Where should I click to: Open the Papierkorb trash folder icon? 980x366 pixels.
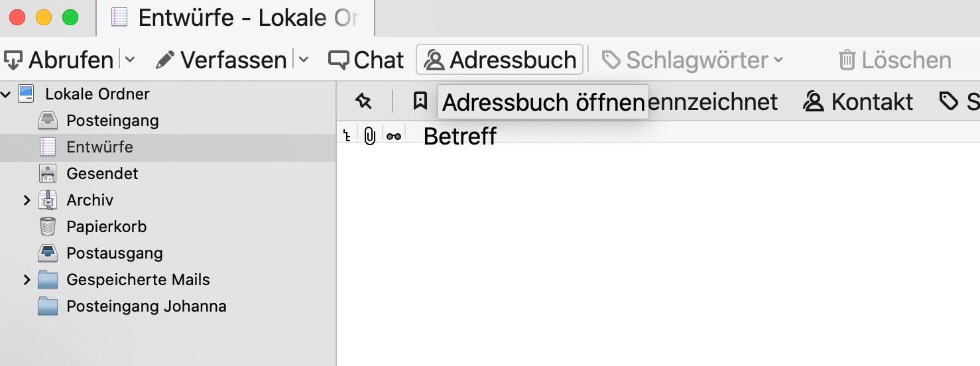pyautogui.click(x=48, y=227)
